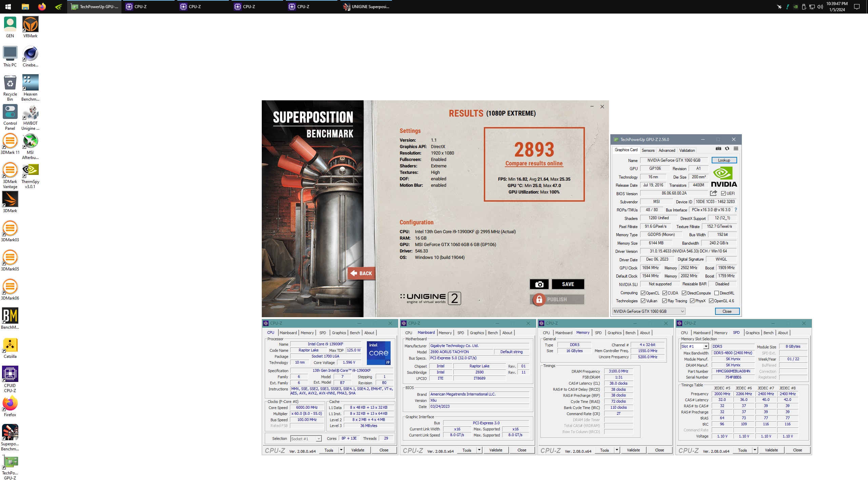Click GPU-Z refresh icon
Image resolution: width=868 pixels, height=488 pixels.
click(x=727, y=148)
